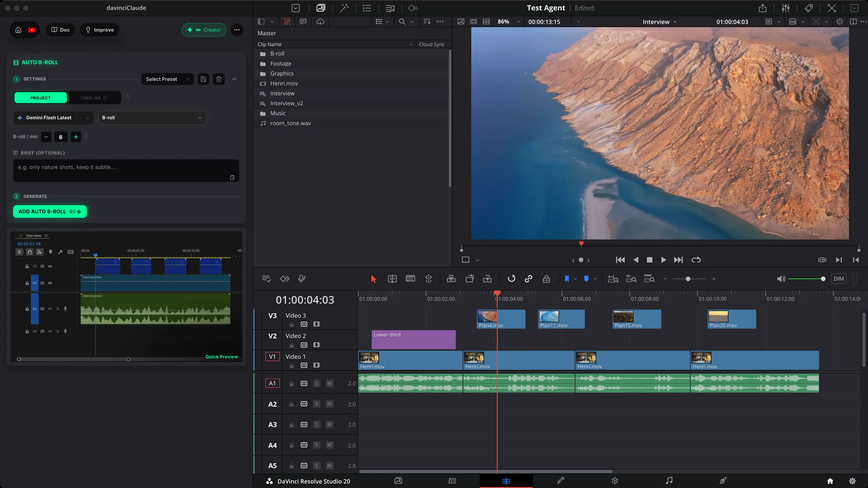Image resolution: width=868 pixels, height=488 pixels.
Task: Open the Doc button
Action: [60, 30]
